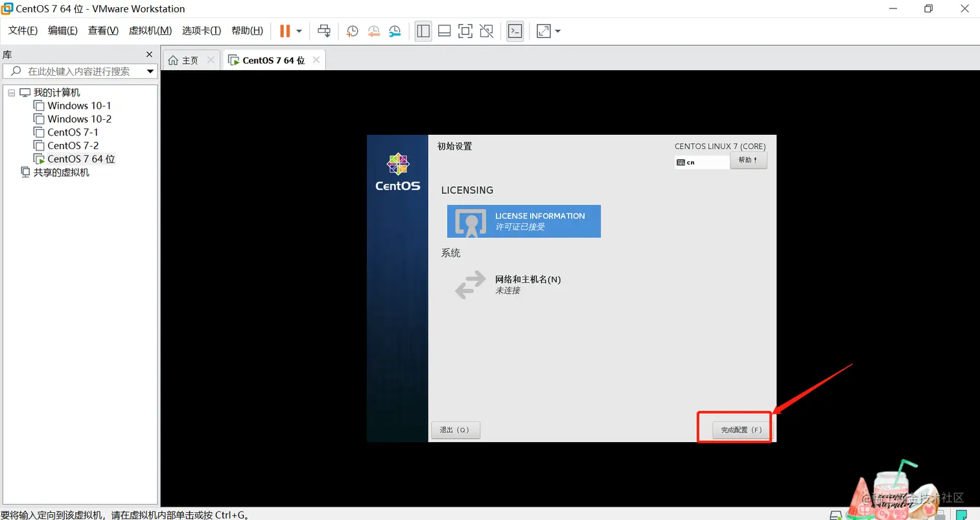Open LICENSE INFORMATION settings

pos(524,221)
